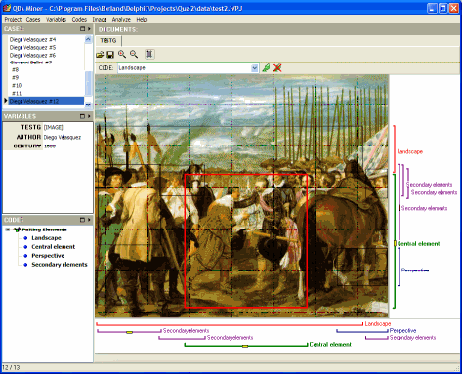Open the Cases menu
The height and width of the screenshot is (374, 462).
(33, 20)
